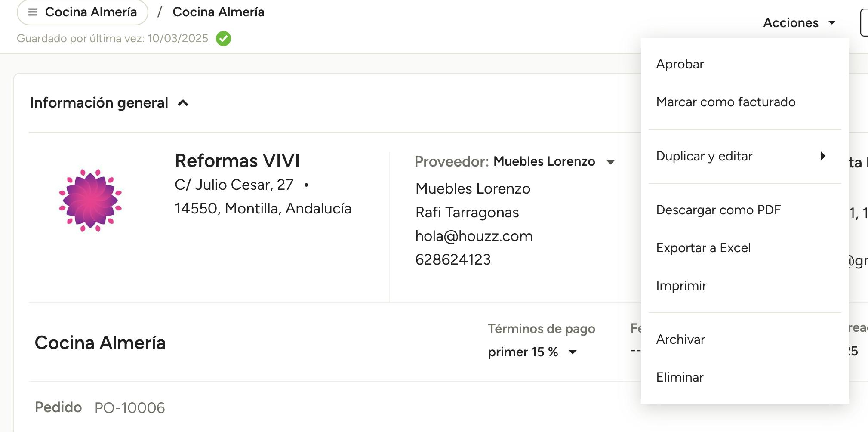
Task: Click the green saved checkmark icon
Action: 223,39
